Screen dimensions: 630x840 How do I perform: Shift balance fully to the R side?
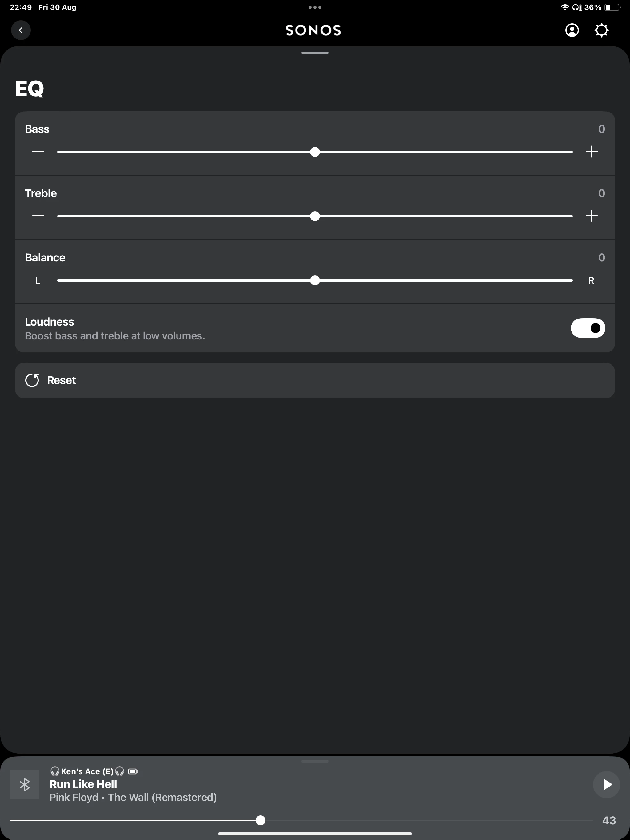(572, 281)
